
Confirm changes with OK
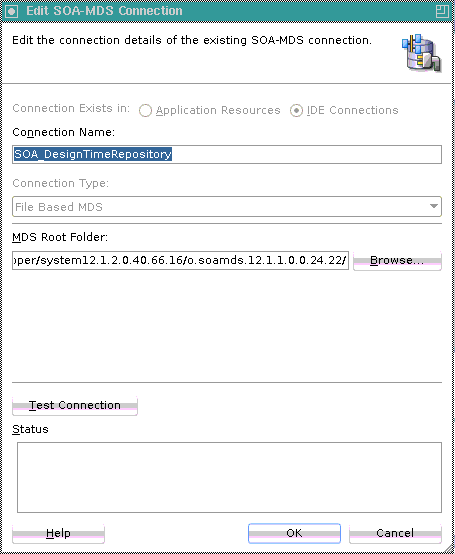tap(294, 534)
